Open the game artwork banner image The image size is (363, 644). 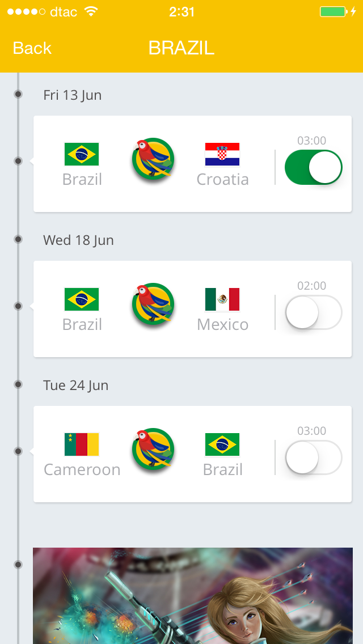[x=193, y=595]
